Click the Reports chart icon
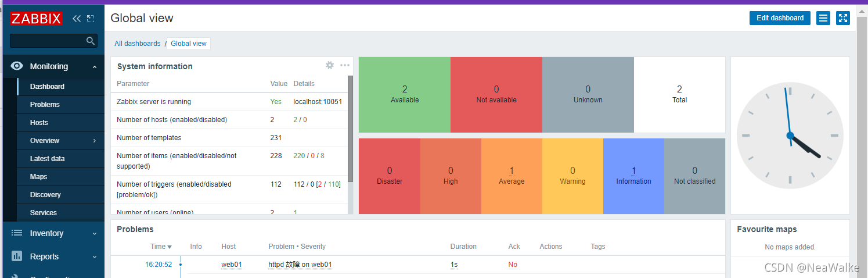Image resolution: width=868 pixels, height=278 pixels. (17, 256)
